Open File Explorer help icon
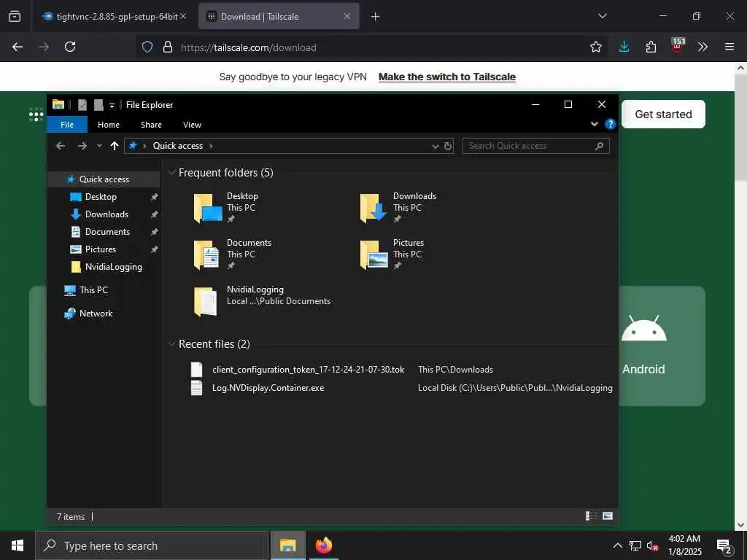Screen dimensions: 747x560 [610, 124]
